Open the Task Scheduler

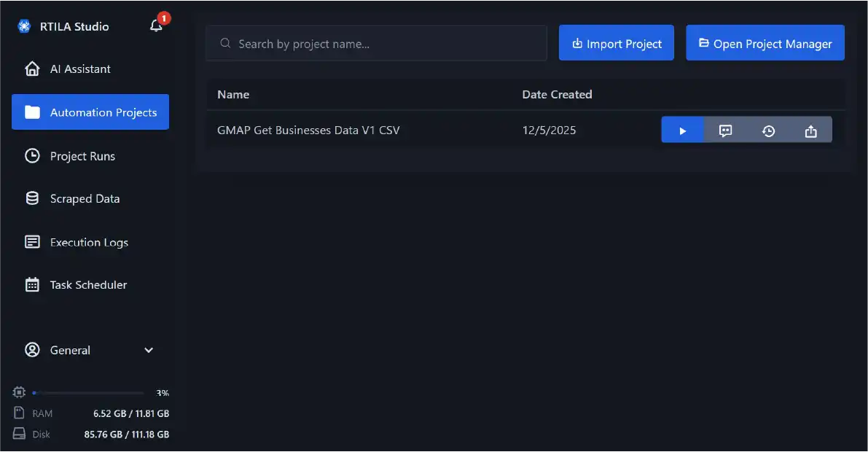(90, 285)
